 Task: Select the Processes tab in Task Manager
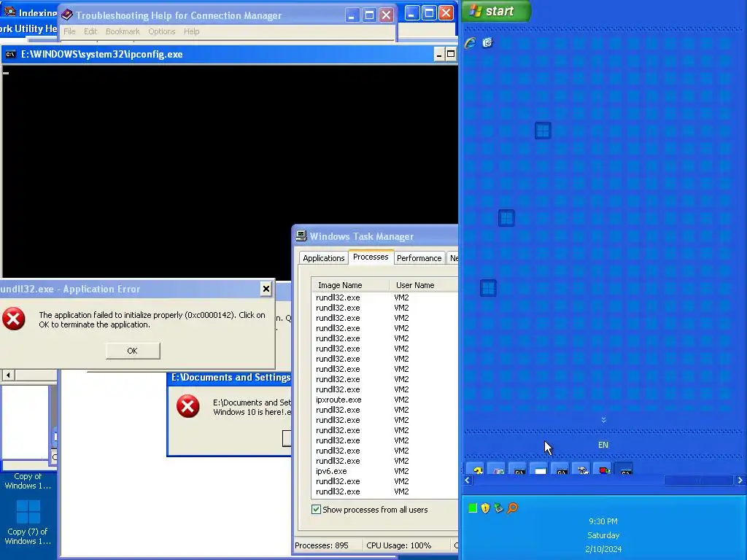[x=371, y=257]
